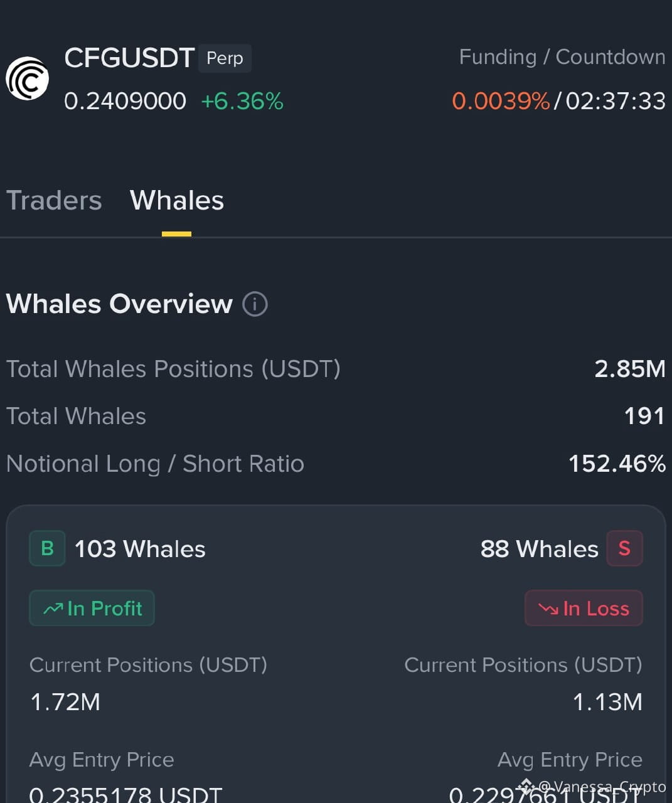Tap the 0.0039% funding rate value
Viewport: 672px width, 803px height.
(x=501, y=101)
